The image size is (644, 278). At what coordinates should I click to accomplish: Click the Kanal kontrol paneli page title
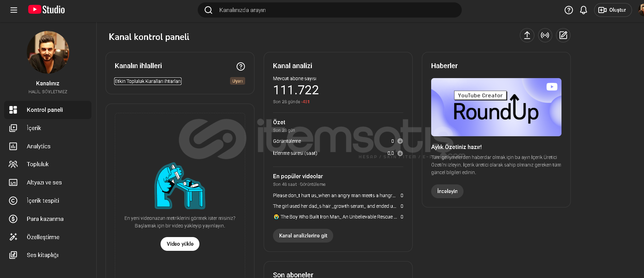point(149,37)
